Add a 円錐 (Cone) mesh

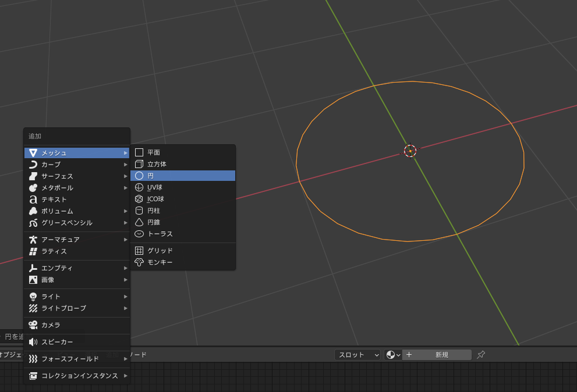coord(183,222)
